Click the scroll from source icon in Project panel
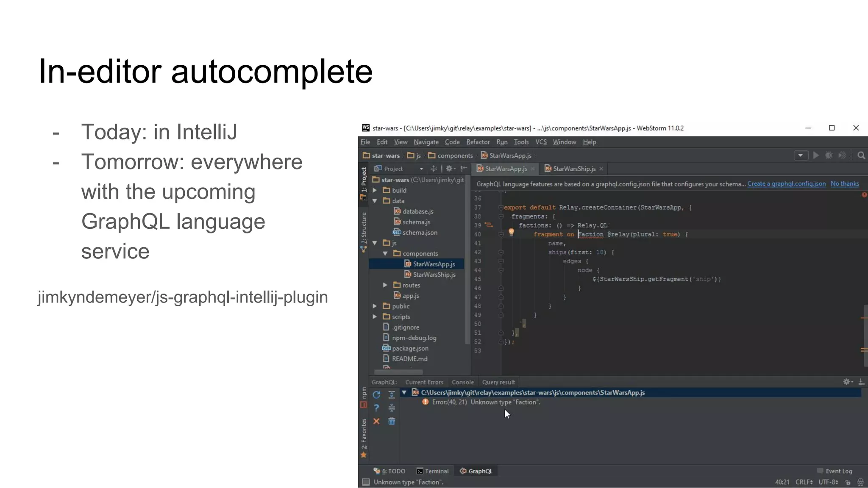Screen dimensions: 868x488 [433, 169]
